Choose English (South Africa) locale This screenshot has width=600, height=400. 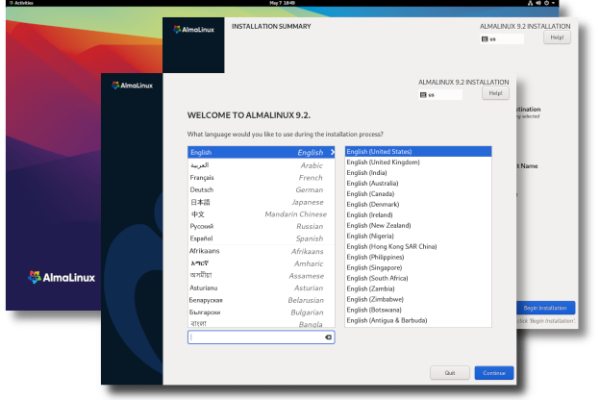click(418, 278)
